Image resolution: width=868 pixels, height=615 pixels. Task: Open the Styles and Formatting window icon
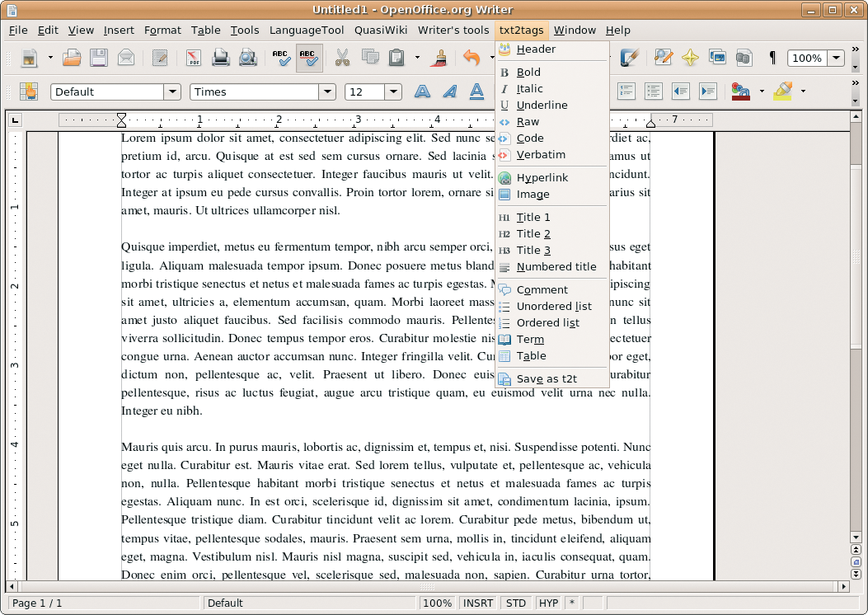(x=29, y=92)
